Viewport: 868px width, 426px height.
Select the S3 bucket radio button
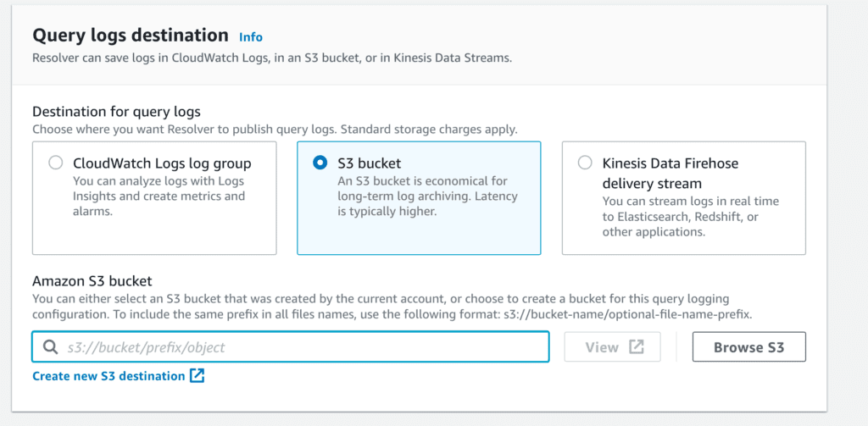tap(320, 163)
